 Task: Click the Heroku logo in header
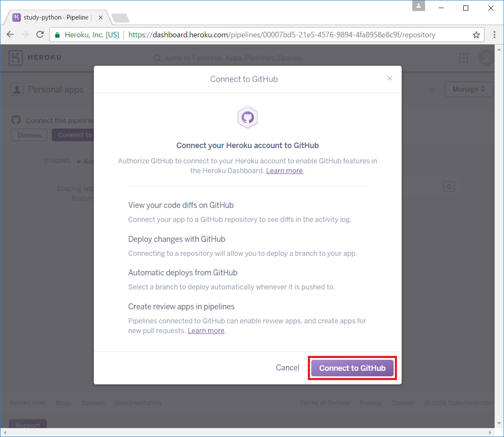tap(35, 57)
